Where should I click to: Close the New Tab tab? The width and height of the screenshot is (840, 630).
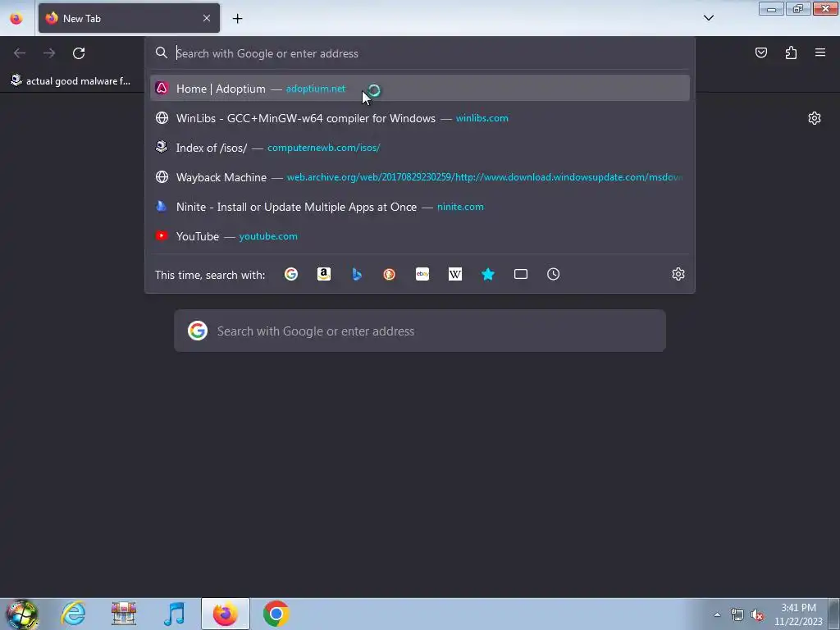click(207, 18)
